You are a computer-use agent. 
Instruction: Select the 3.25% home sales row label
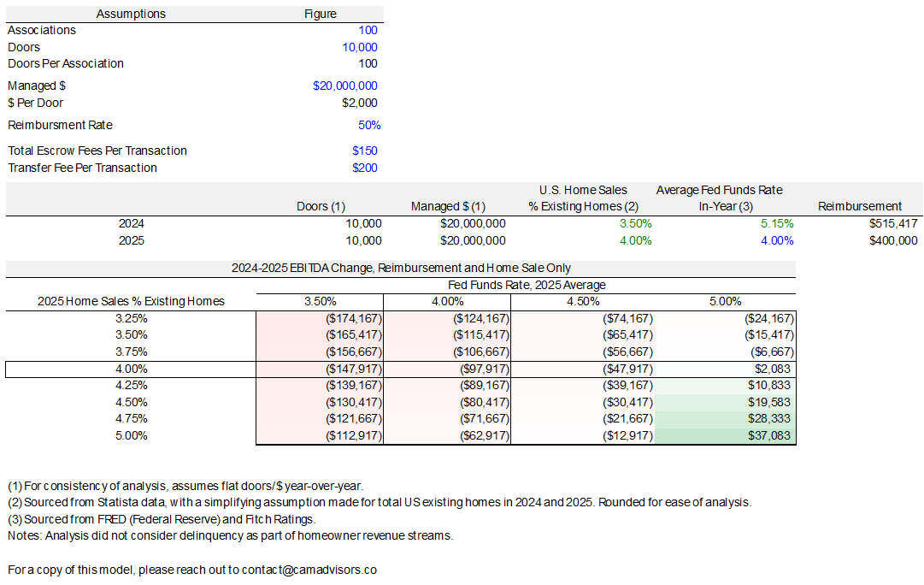click(x=131, y=318)
